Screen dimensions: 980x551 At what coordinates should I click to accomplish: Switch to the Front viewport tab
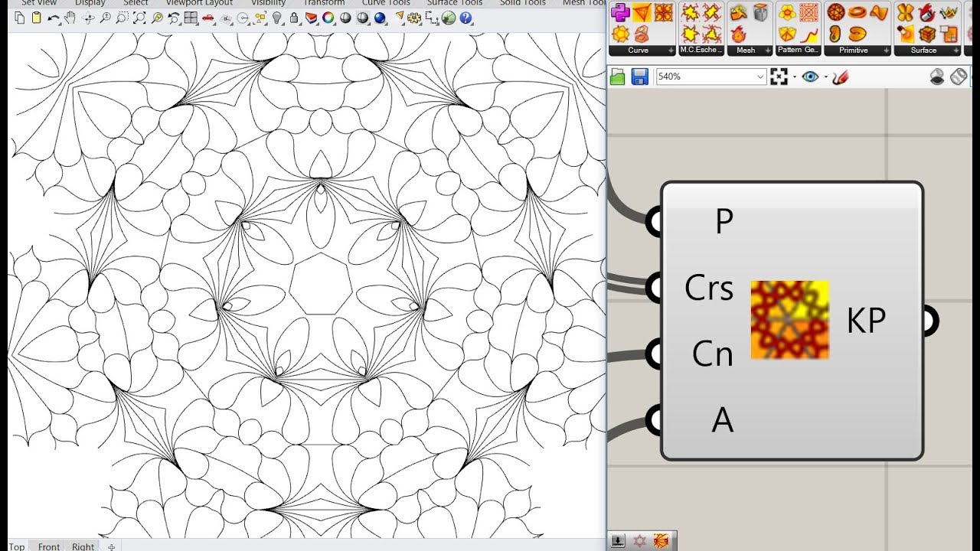coord(48,546)
